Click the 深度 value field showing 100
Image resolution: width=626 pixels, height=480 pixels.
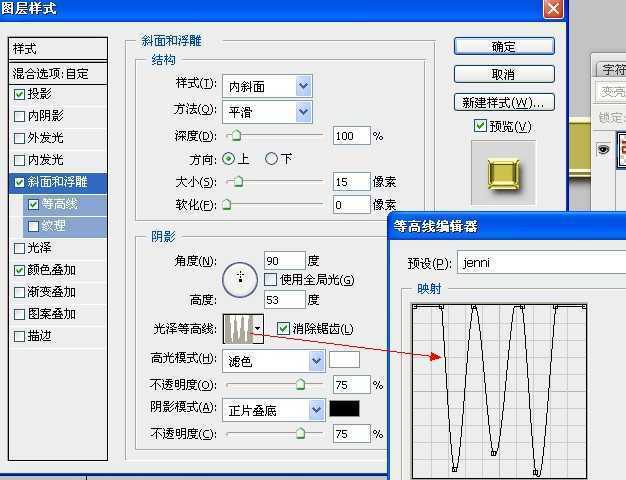351,136
